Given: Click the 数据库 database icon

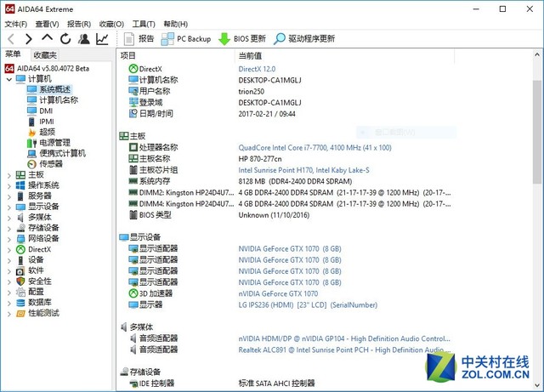Looking at the screenshot, I should point(20,303).
